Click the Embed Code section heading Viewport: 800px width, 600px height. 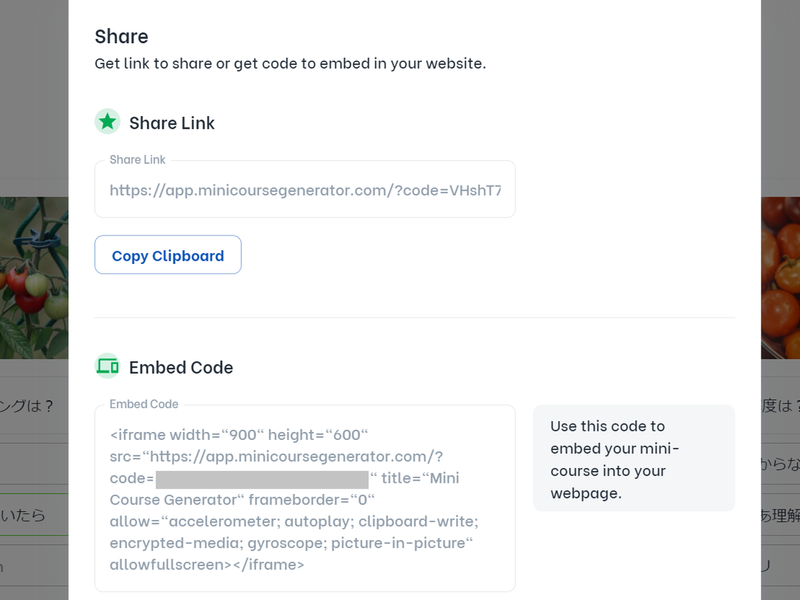181,367
